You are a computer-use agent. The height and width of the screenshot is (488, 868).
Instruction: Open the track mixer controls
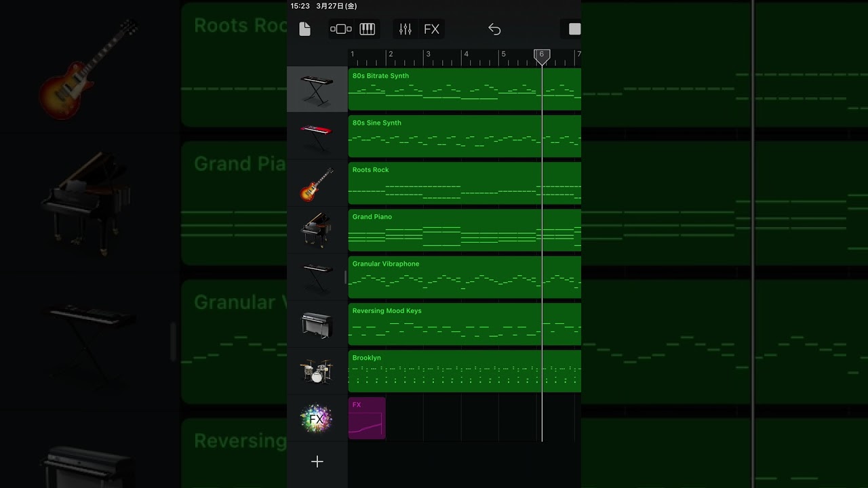pyautogui.click(x=405, y=29)
